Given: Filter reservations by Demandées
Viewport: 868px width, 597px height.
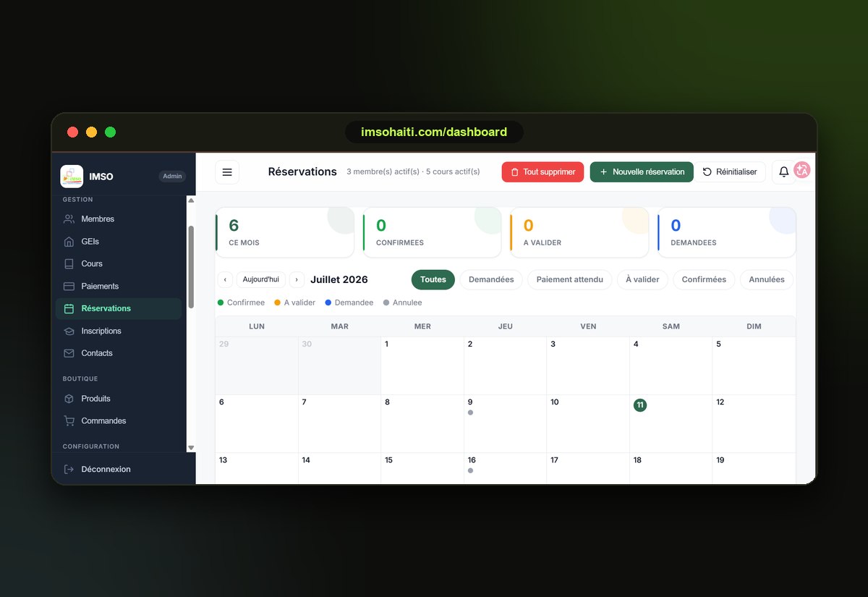Looking at the screenshot, I should coord(491,280).
